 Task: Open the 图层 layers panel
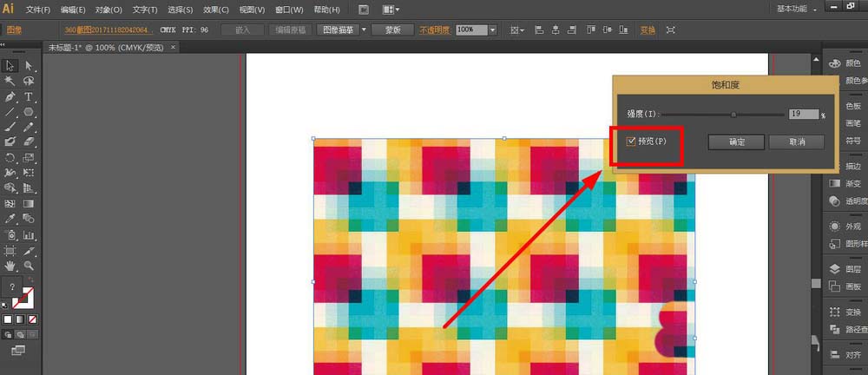(x=847, y=269)
